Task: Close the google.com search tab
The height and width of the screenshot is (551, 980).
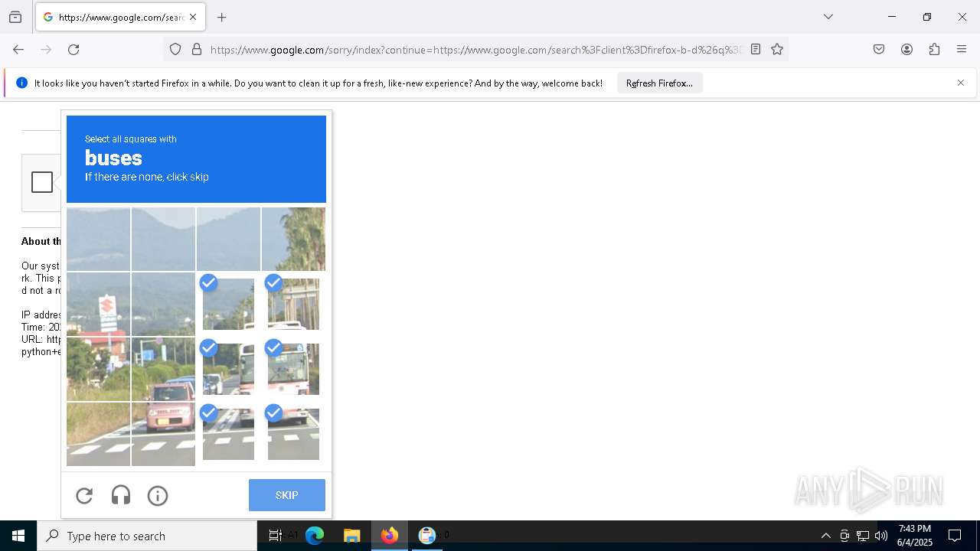Action: point(193,17)
